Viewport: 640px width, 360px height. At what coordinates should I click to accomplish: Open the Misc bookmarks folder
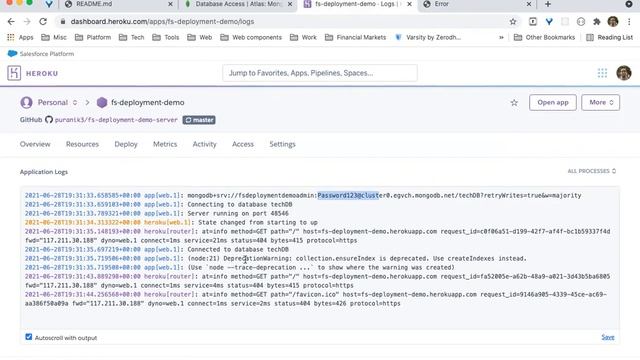(x=54, y=37)
